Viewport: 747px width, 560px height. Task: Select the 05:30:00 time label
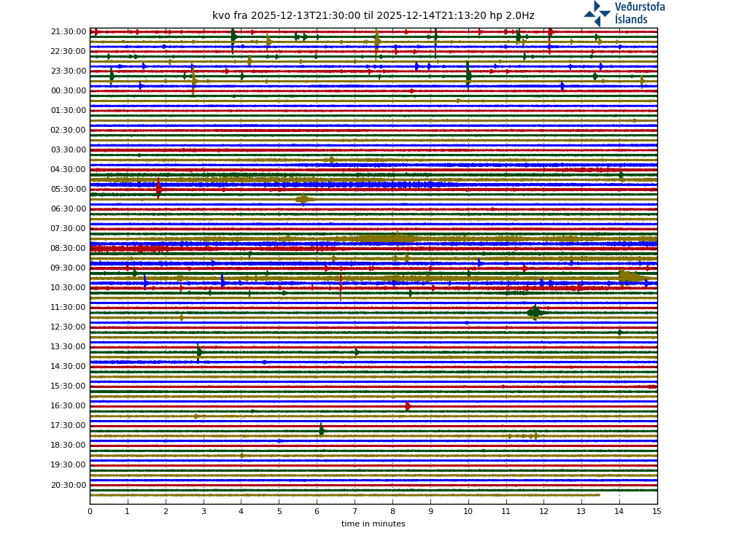click(69, 190)
